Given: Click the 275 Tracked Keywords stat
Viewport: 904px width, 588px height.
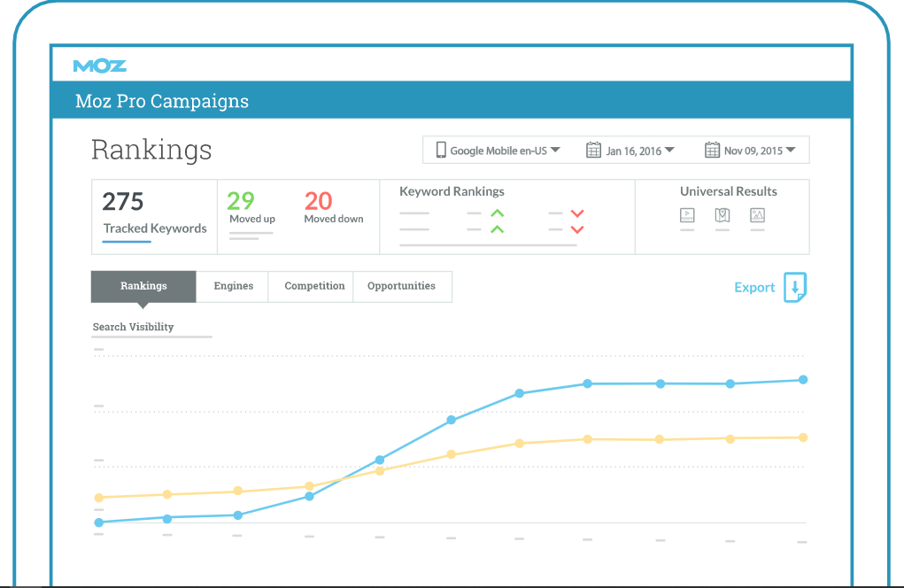Looking at the screenshot, I should click(x=155, y=216).
